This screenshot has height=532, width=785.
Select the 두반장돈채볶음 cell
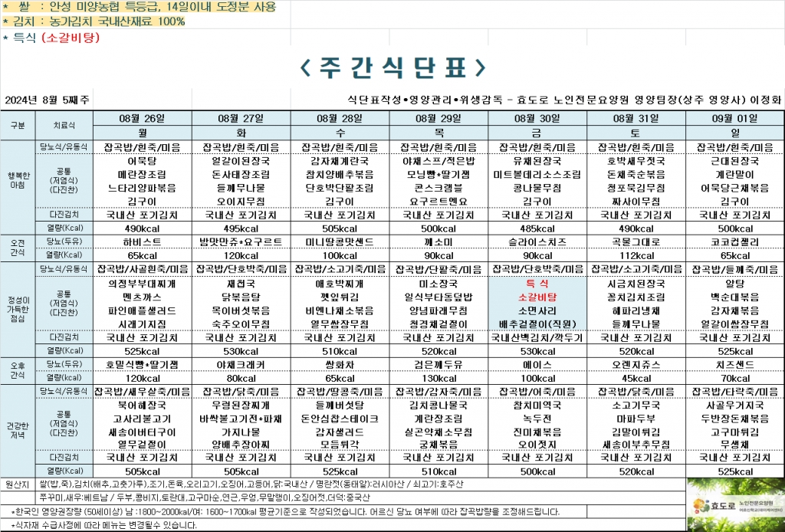(x=735, y=419)
